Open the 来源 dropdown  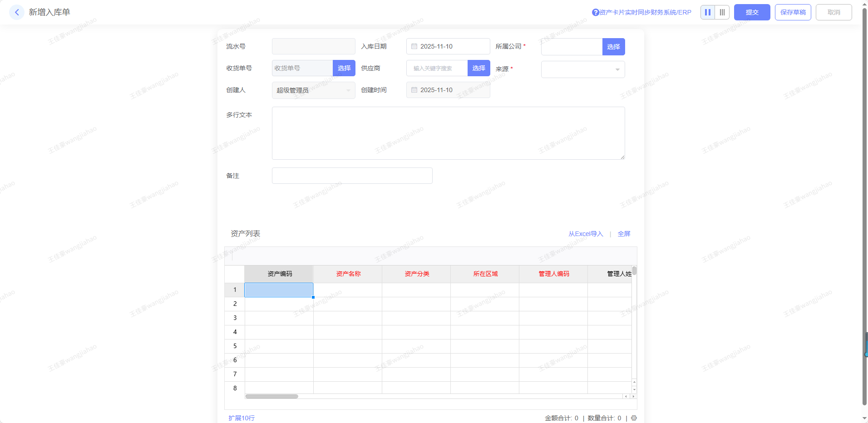point(582,69)
